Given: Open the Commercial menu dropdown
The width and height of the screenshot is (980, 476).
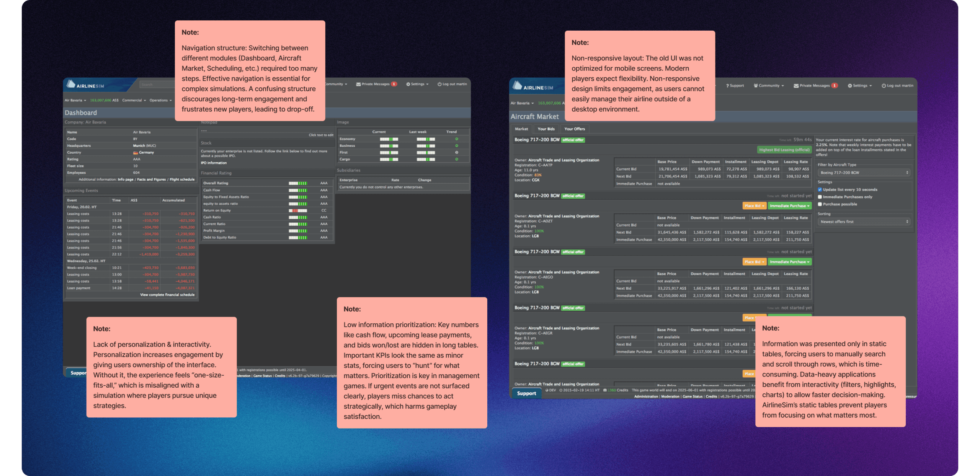Looking at the screenshot, I should tap(134, 100).
